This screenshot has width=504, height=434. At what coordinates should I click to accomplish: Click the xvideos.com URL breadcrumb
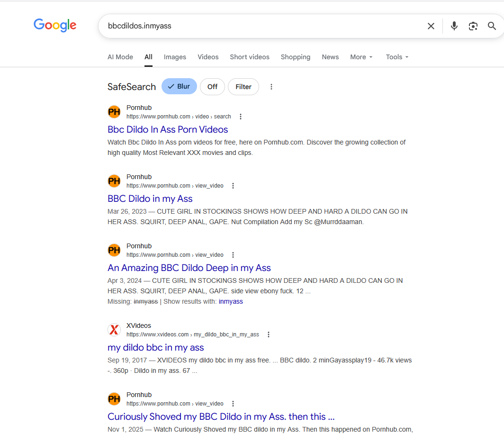(192, 335)
